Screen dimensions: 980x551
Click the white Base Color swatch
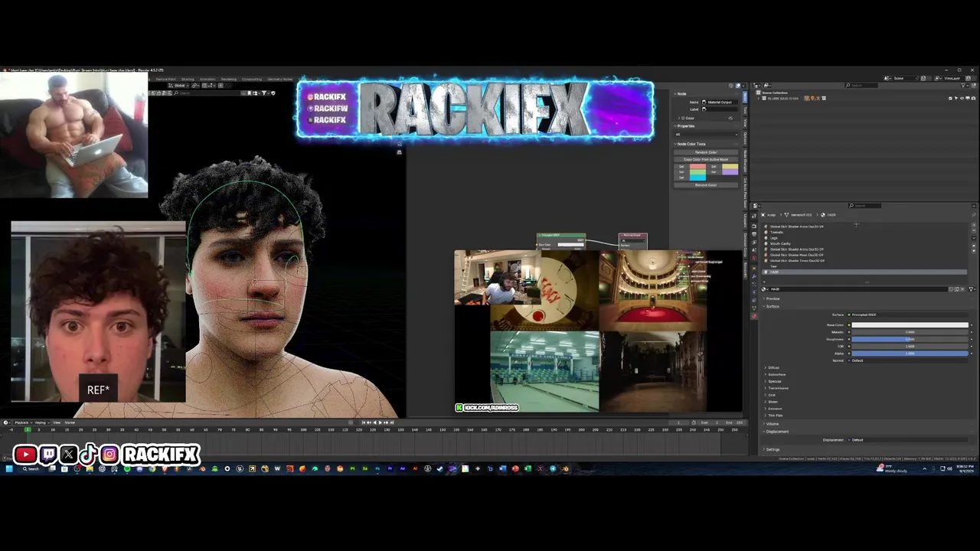point(910,324)
